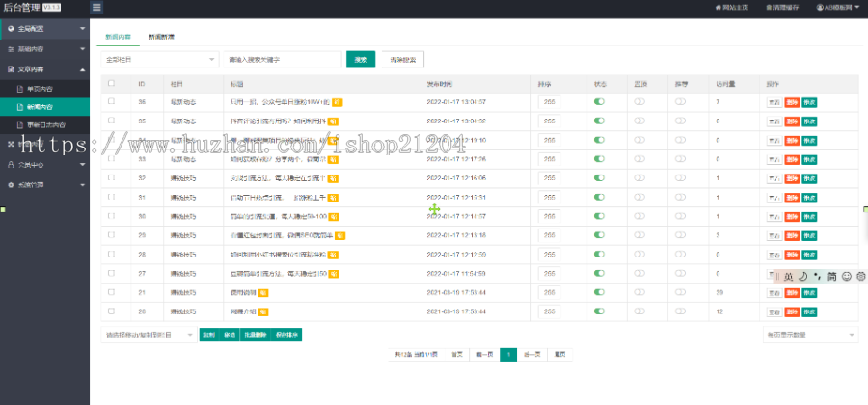Viewport: 868px width, 405px height.
Task: Tick the checkbox for row ID 36
Action: (111, 101)
